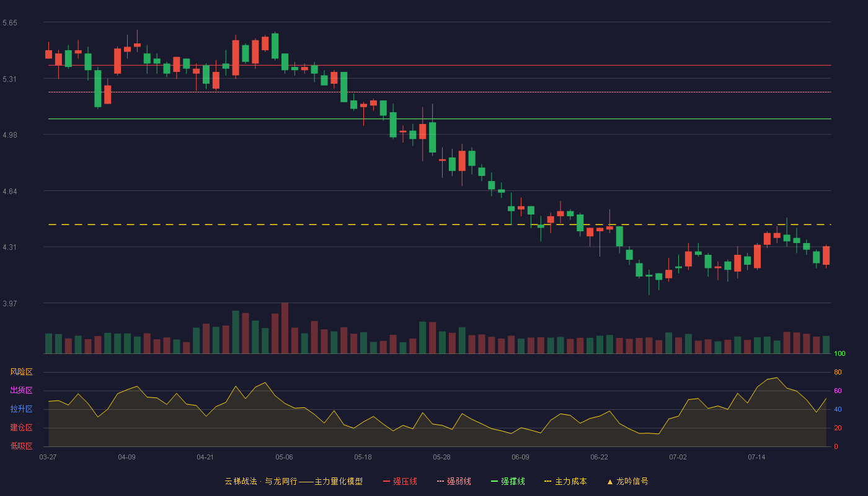Click the 建仓区 zone label

click(x=21, y=428)
